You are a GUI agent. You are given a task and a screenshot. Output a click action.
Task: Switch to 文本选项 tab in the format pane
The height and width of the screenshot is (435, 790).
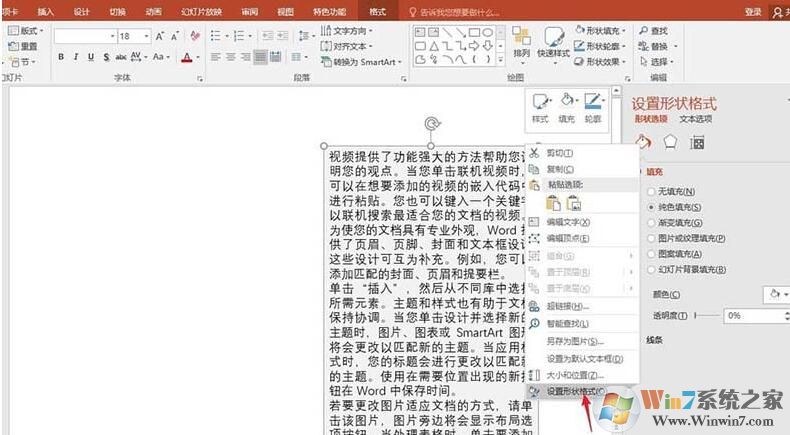coord(695,119)
